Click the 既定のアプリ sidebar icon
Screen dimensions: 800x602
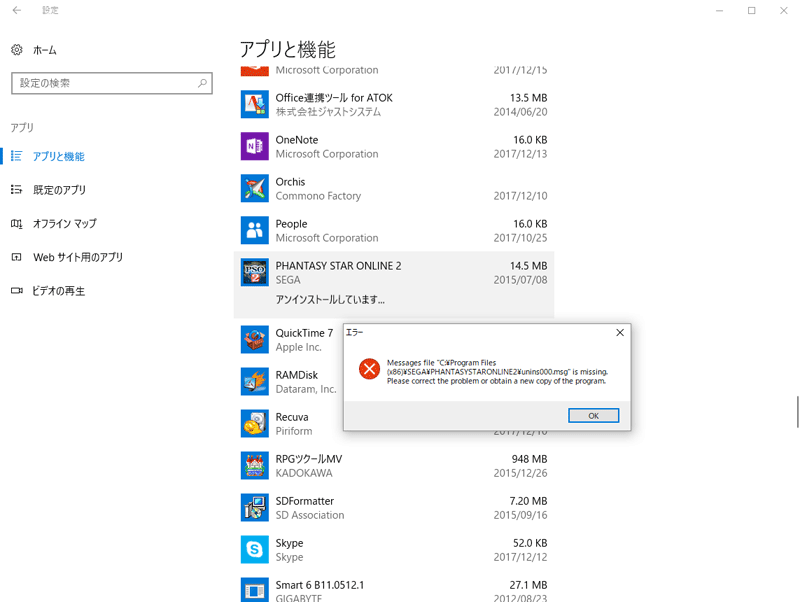click(x=16, y=189)
